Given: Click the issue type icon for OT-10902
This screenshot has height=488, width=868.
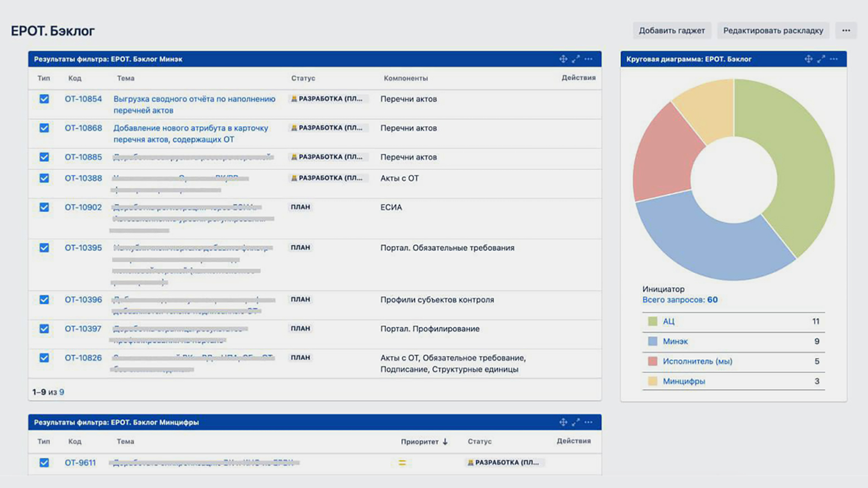Looking at the screenshot, I should point(44,207).
